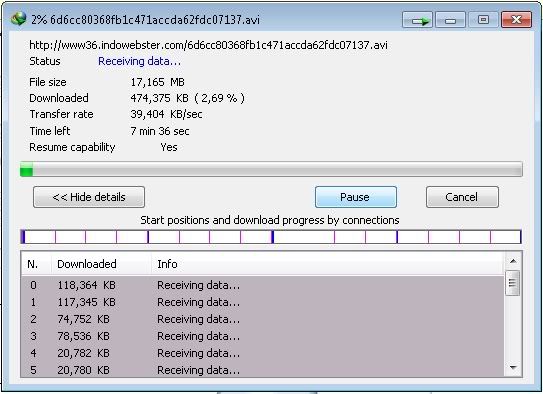Viewport: 543px width, 394px height.
Task: Hide the download details
Action: click(x=89, y=197)
